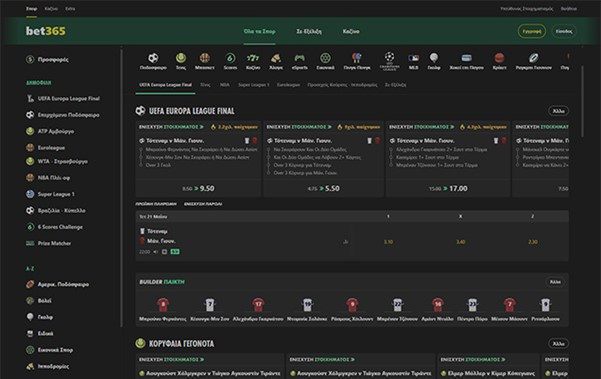Open the Σε Εξέλιξη top menu
This screenshot has height=379, width=601.
309,31
